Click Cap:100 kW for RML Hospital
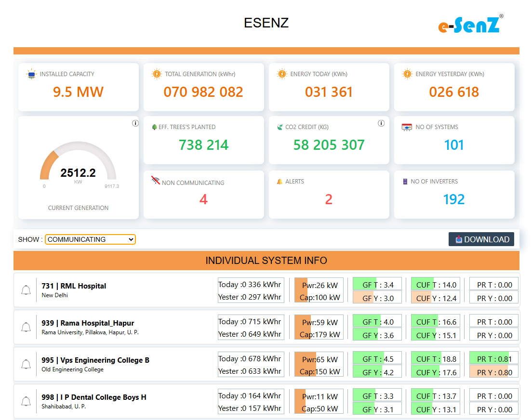 (319, 298)
